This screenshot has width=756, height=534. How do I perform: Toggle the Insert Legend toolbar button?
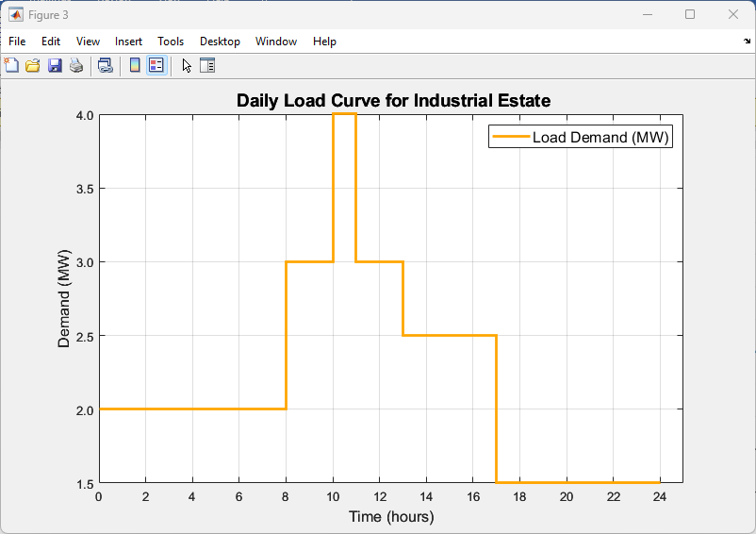pyautogui.click(x=156, y=65)
